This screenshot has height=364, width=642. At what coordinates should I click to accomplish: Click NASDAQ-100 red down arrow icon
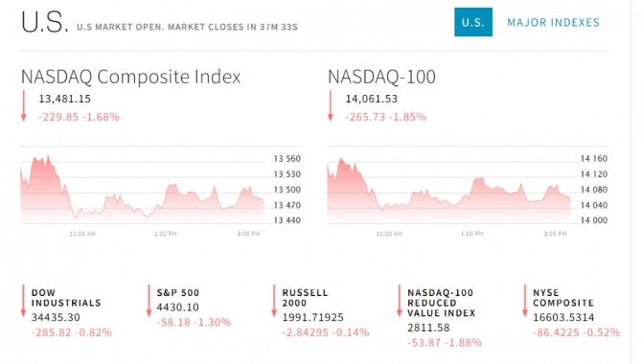click(x=331, y=106)
